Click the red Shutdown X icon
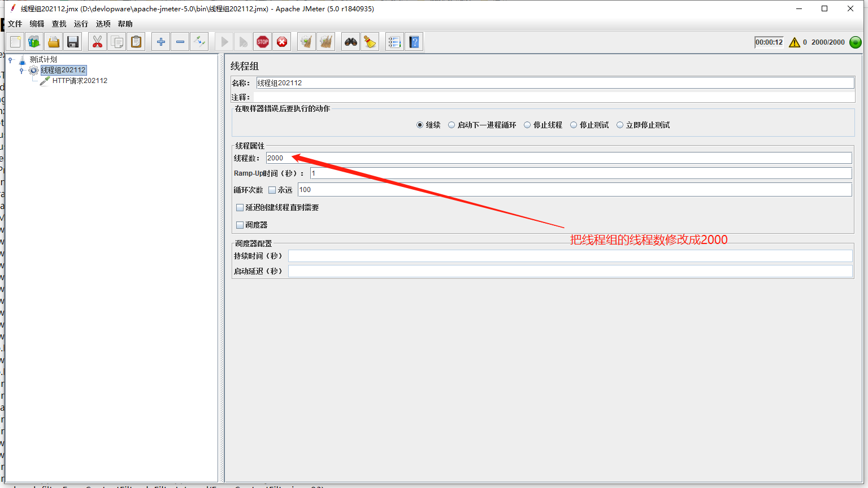Screen dimensions: 868x488 click(x=282, y=42)
